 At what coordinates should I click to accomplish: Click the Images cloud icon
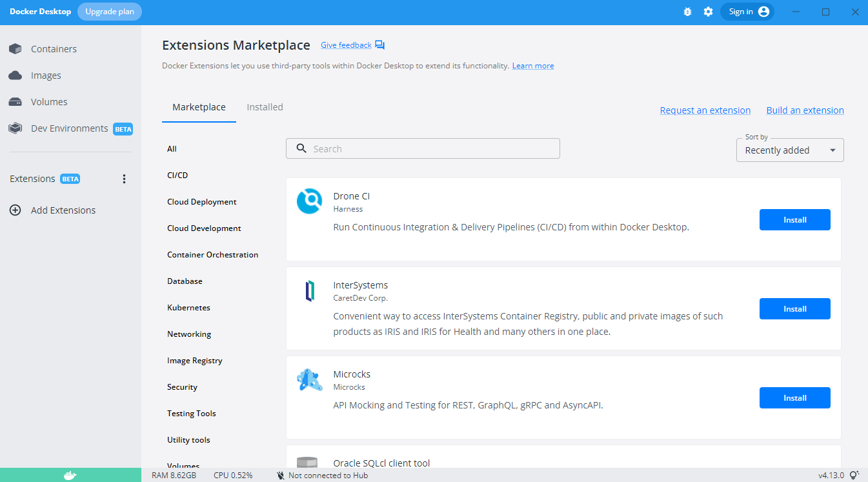[x=15, y=75]
